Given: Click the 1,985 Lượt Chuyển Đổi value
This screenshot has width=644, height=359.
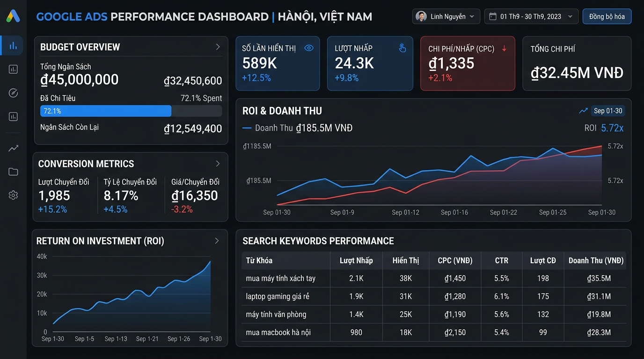Looking at the screenshot, I should click(54, 195).
